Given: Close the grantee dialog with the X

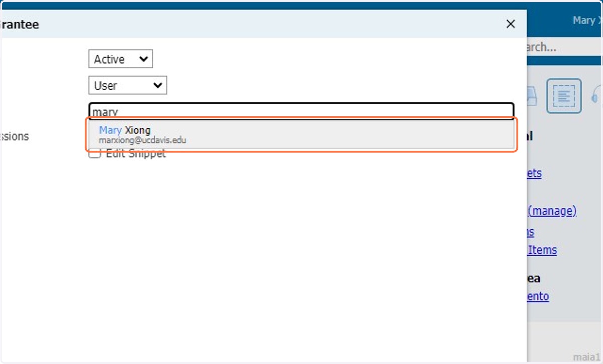Looking at the screenshot, I should 511,24.
